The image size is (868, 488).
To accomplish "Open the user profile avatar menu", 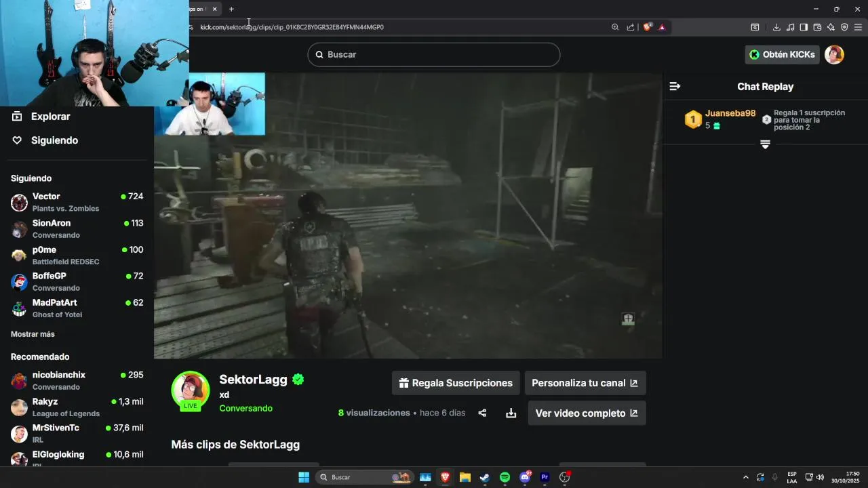I will 834,54.
